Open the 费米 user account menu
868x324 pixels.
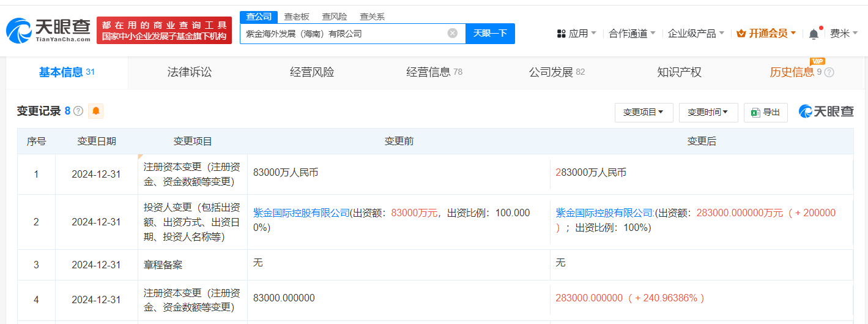pyautogui.click(x=843, y=34)
